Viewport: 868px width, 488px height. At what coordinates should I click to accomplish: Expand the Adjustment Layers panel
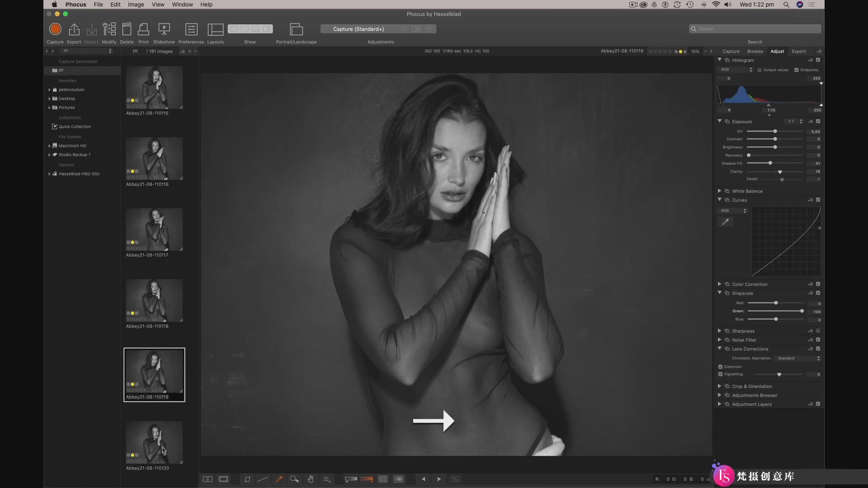(719, 404)
